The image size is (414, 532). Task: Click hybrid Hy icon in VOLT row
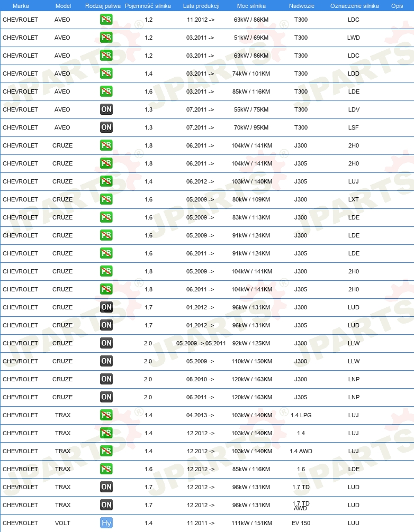[106, 523]
